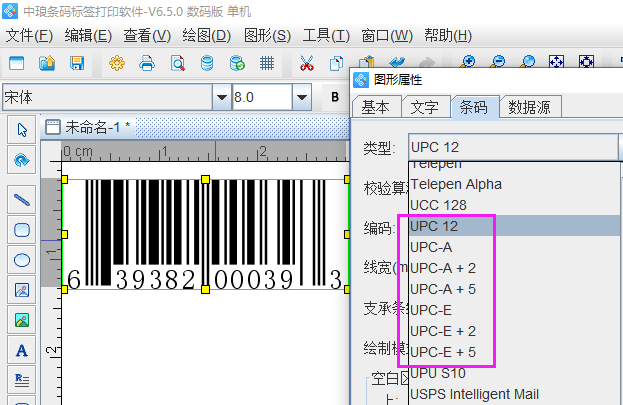
Task: Click the Save floppy disk icon
Action: click(x=77, y=63)
